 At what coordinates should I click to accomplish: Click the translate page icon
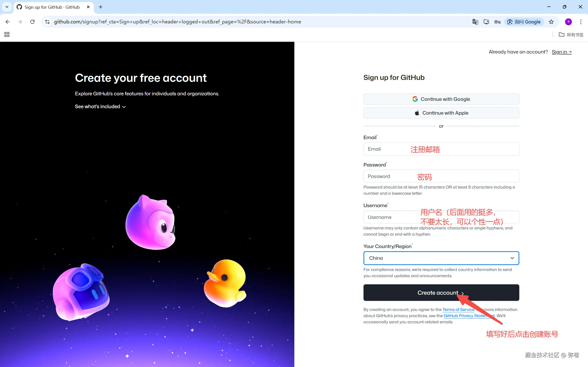475,22
